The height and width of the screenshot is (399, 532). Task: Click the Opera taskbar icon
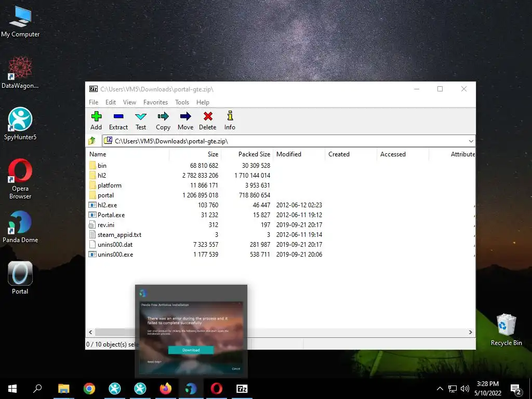217,389
